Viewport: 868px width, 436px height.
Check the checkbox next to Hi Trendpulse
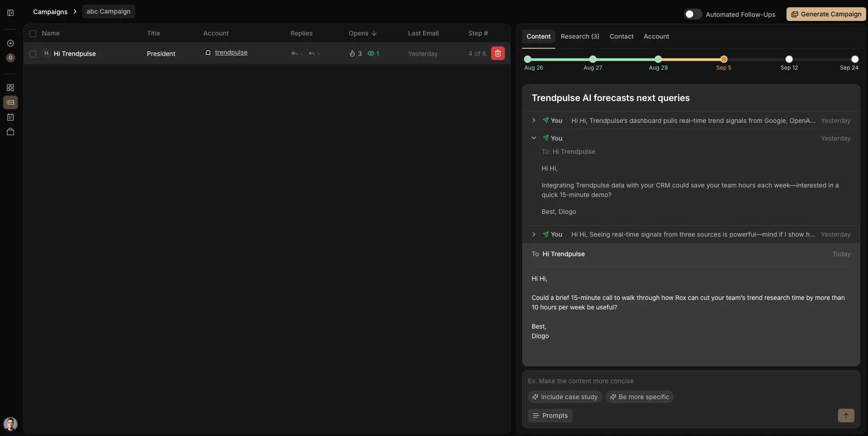click(x=32, y=54)
